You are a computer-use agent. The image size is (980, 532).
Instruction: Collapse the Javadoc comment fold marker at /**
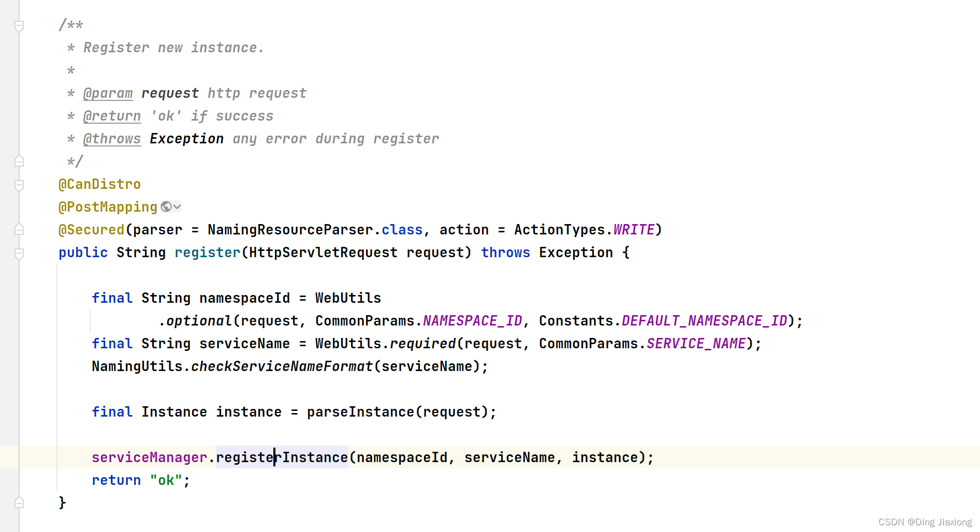point(19,25)
